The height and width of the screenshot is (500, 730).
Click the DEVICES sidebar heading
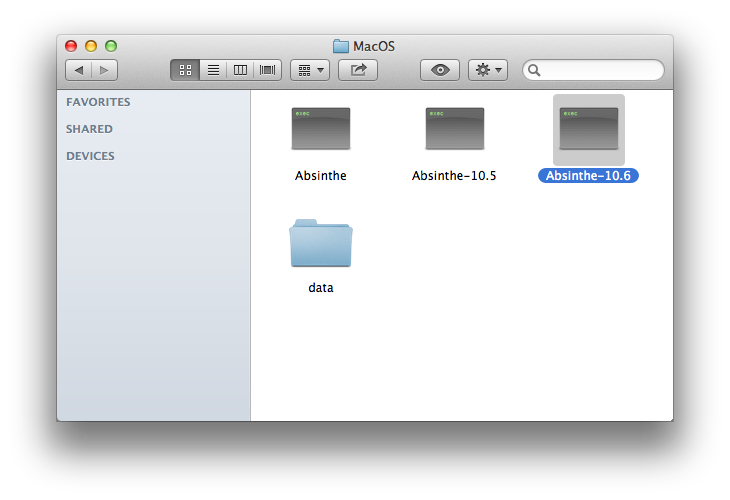[90, 156]
